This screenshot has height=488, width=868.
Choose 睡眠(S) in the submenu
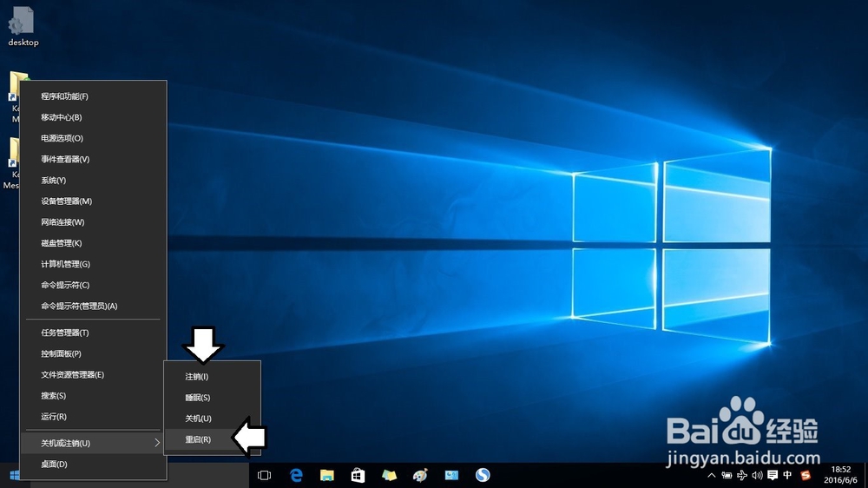tap(213, 398)
